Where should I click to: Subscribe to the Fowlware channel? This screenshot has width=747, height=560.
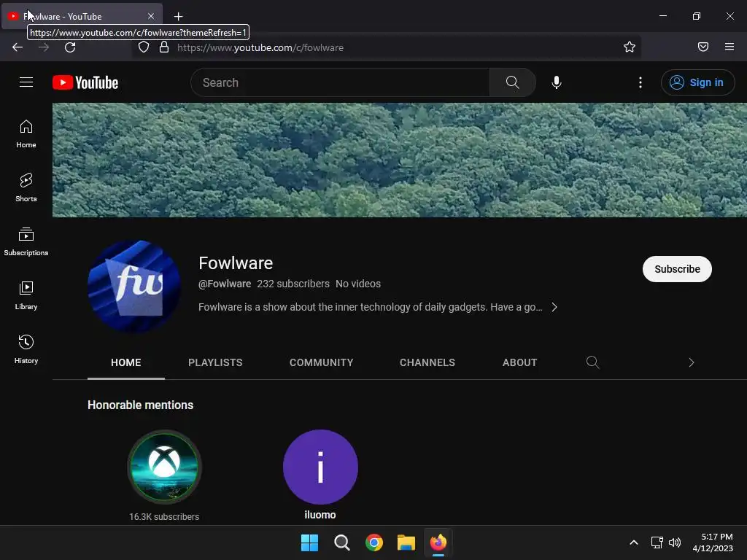click(677, 269)
